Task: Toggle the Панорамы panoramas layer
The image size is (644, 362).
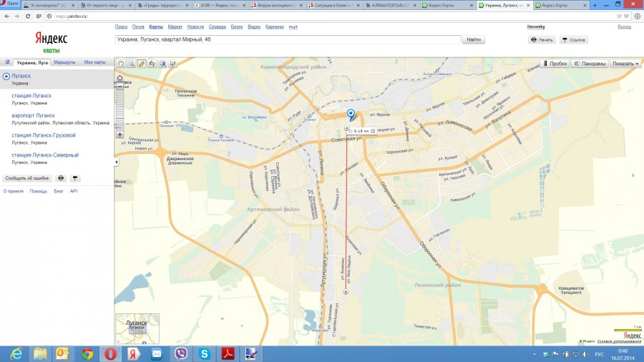Action: 590,64
